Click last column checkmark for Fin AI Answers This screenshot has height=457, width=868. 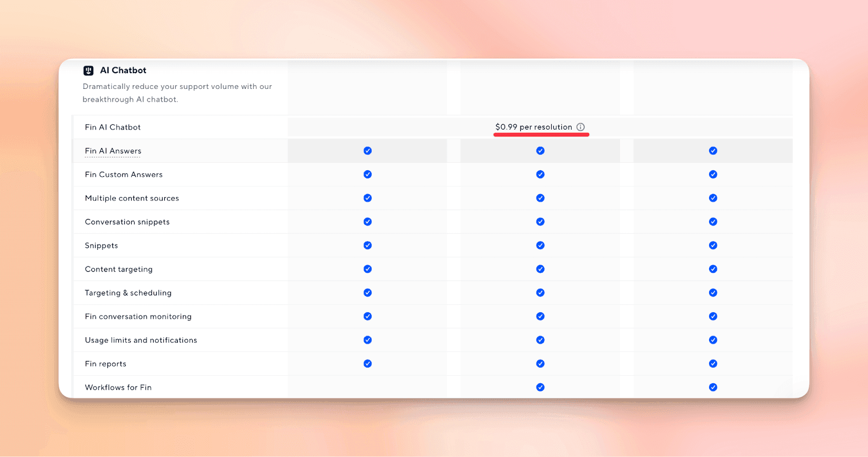(x=713, y=151)
